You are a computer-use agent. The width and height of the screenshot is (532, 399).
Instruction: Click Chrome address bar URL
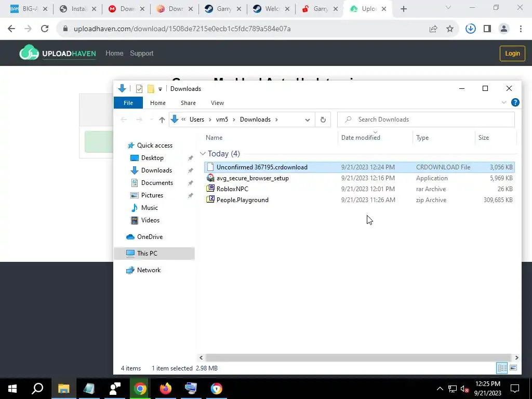pos(182,29)
